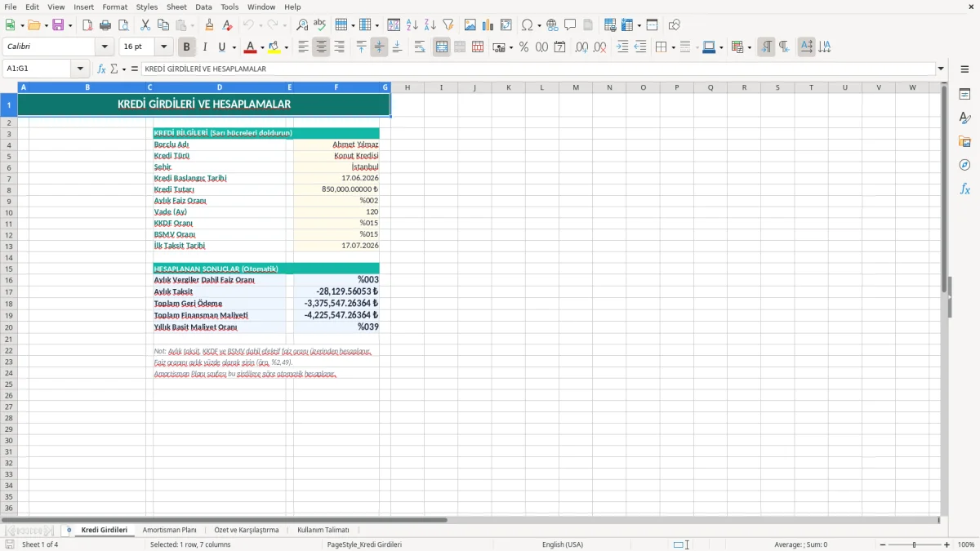
Task: Open the conditional formatting dropdown arrow
Action: (x=749, y=47)
